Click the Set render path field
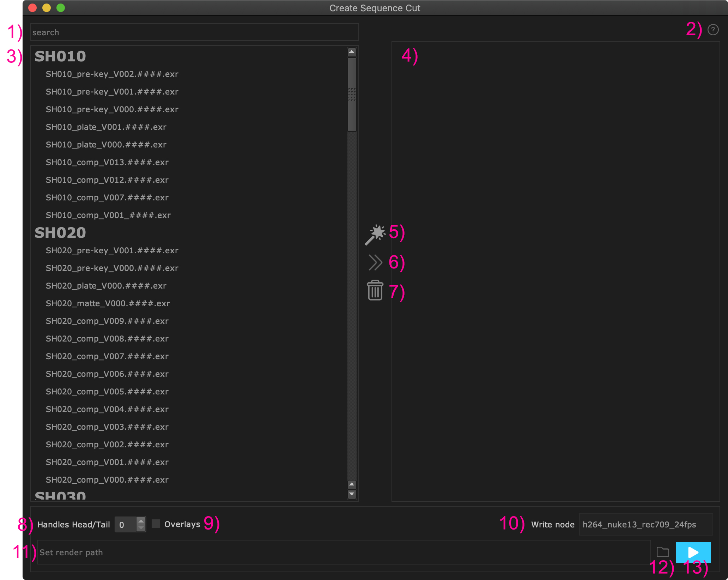728x580 pixels. click(344, 552)
